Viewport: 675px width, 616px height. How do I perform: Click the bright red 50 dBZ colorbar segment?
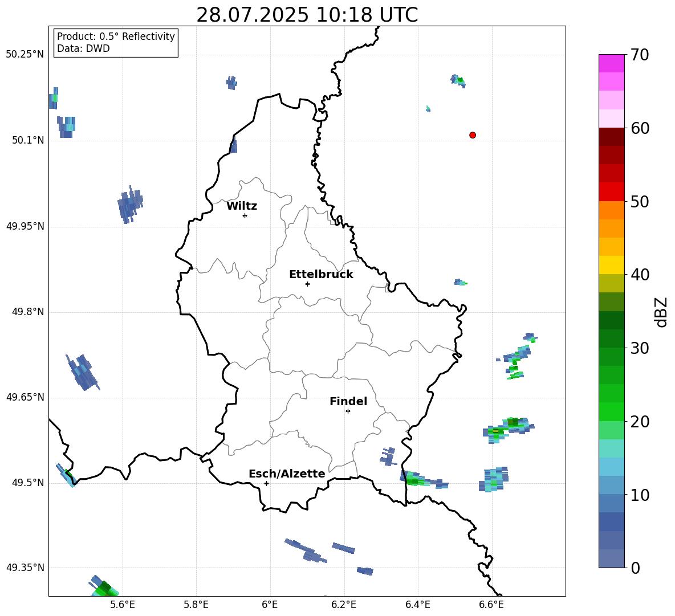(611, 192)
